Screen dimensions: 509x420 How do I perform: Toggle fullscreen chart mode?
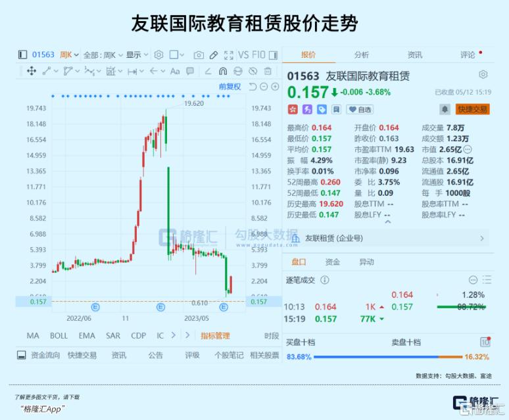[229, 55]
